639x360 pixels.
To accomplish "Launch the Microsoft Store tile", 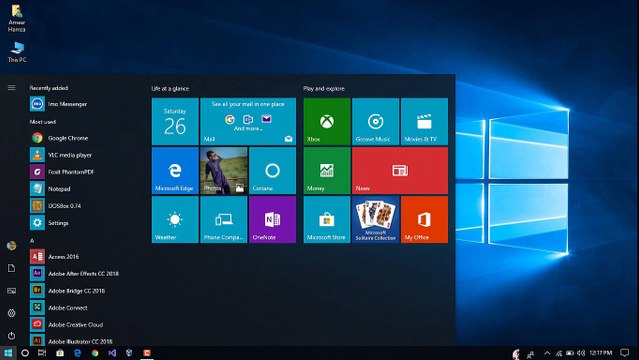I will coord(327,220).
